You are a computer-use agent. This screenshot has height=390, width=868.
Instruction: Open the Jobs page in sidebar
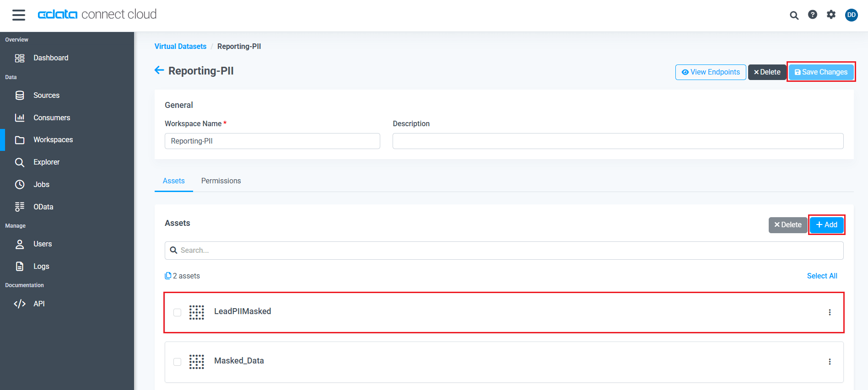point(41,184)
